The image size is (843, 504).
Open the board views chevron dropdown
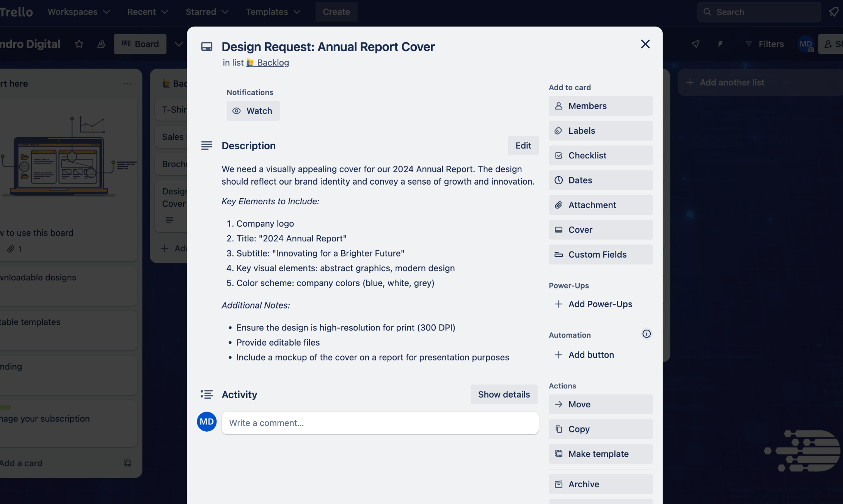point(178,44)
